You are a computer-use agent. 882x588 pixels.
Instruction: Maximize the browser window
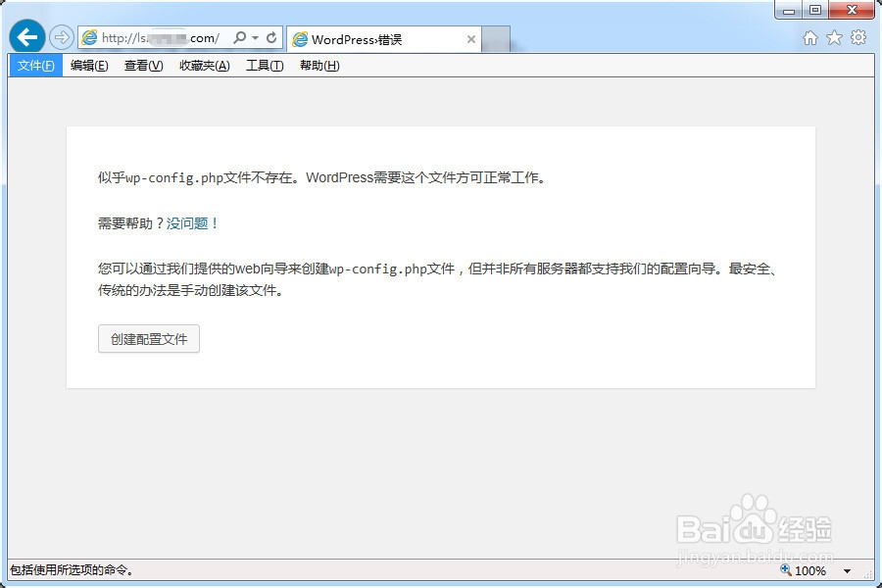coord(815,10)
